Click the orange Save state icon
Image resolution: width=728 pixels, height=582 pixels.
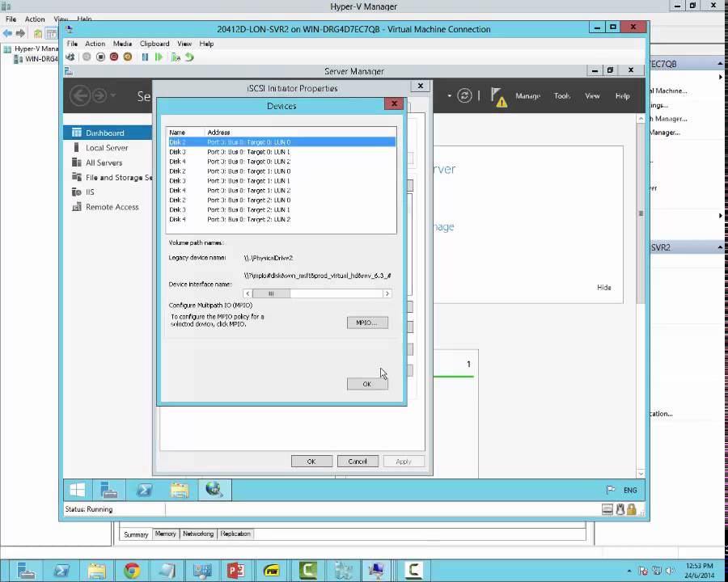point(128,57)
